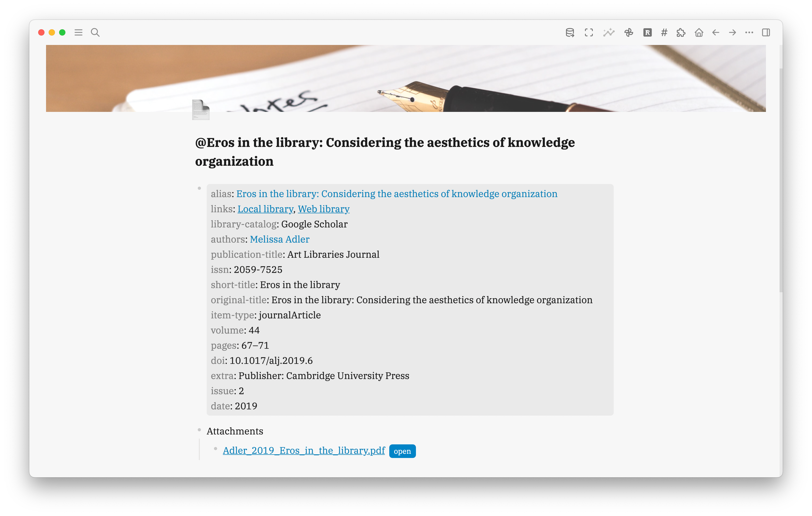Navigate forward with the right arrow
Screen dimensions: 812x516
point(732,33)
